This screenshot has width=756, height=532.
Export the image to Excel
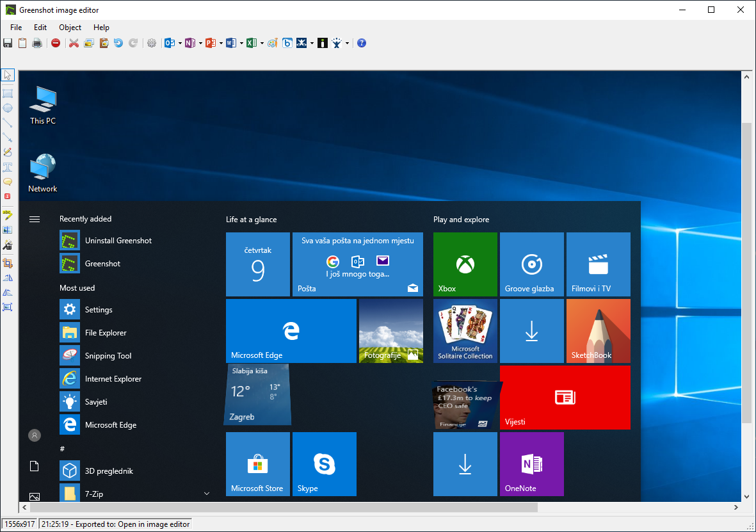click(252, 43)
